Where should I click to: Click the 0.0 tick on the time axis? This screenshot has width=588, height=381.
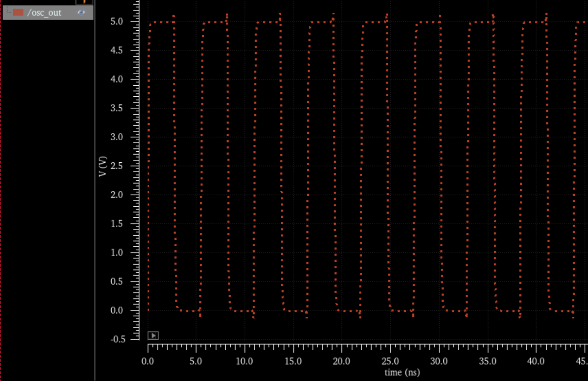[x=148, y=361]
